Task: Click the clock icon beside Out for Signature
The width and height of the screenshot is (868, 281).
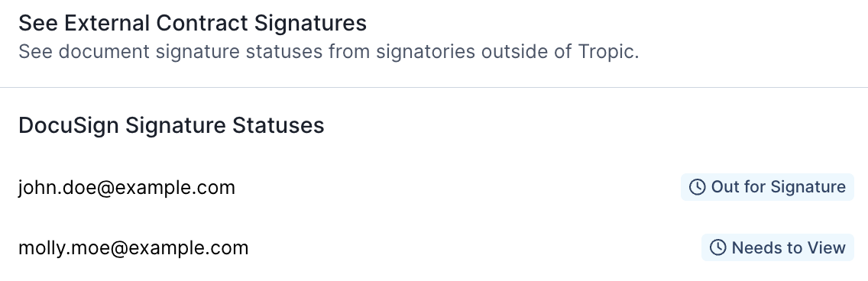Action: point(697,187)
